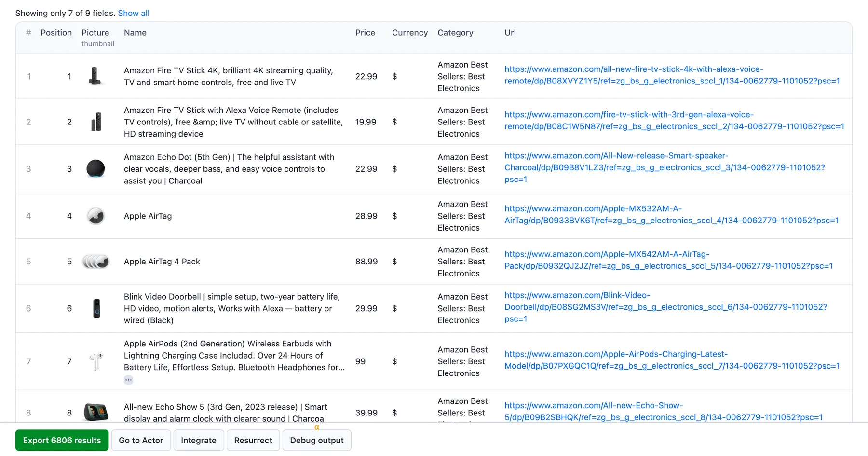Screen dimensions: 868x456
Task: Open the Apple AirPods thumbnail
Action: click(95, 361)
